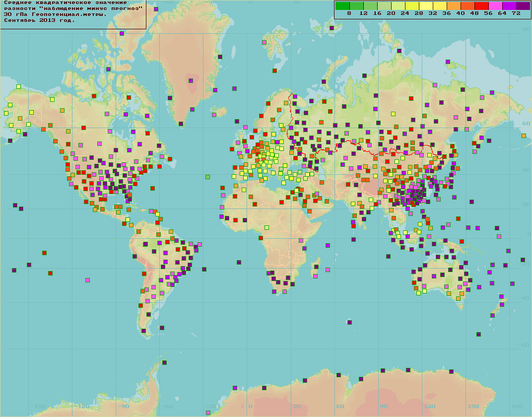This screenshot has height=417, width=532.
Task: Click the legend value label 48
Action: (474, 13)
